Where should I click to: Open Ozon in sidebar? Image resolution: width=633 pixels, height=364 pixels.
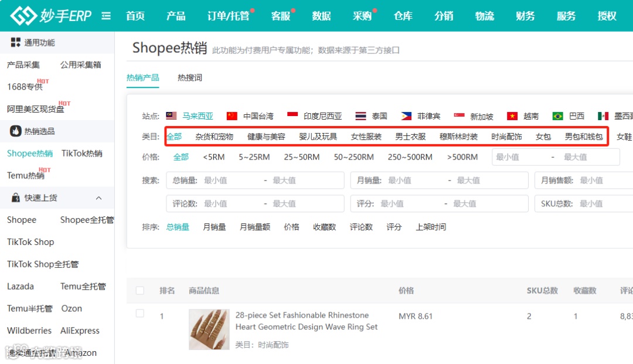[x=72, y=309]
